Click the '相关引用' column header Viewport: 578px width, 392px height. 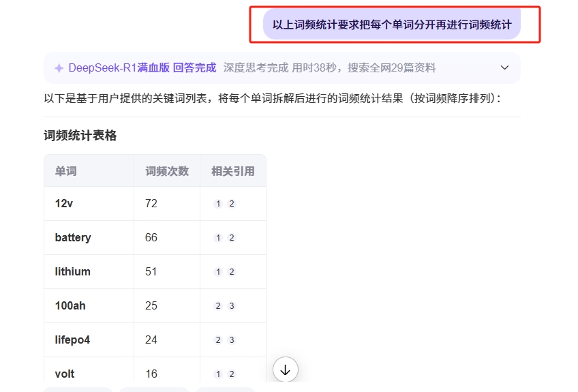233,171
